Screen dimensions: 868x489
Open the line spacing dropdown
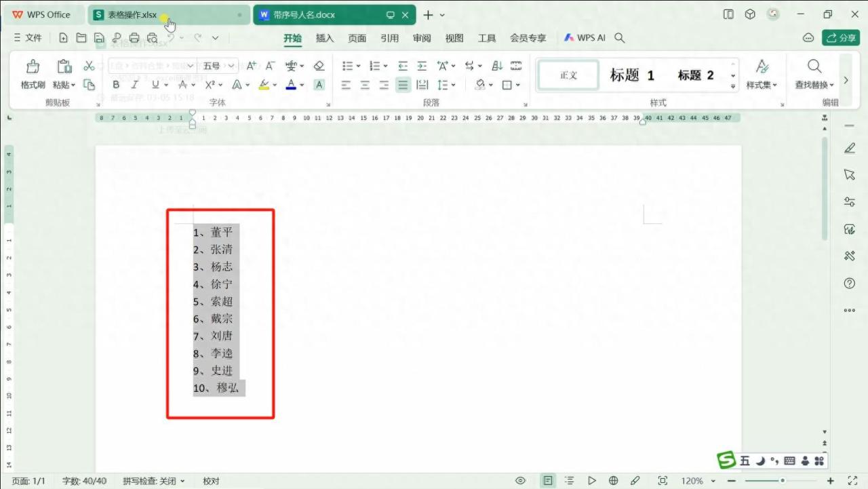[x=453, y=85]
